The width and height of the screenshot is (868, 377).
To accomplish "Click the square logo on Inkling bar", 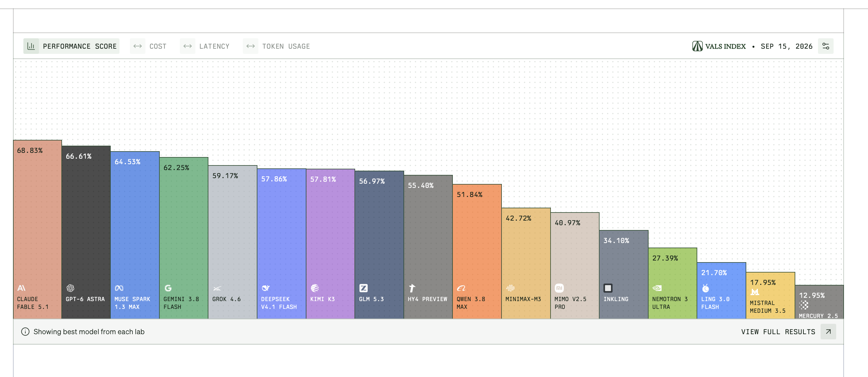I will tap(608, 288).
